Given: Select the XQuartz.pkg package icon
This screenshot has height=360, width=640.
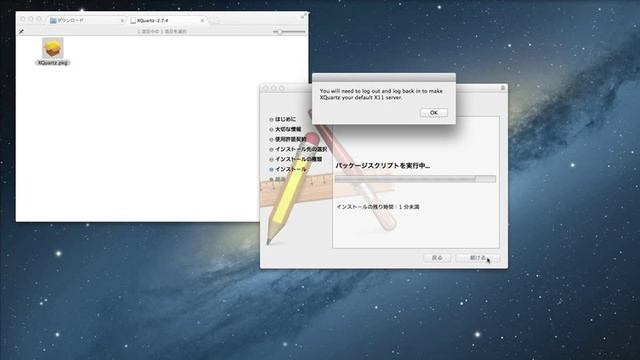Looking at the screenshot, I should (x=53, y=48).
